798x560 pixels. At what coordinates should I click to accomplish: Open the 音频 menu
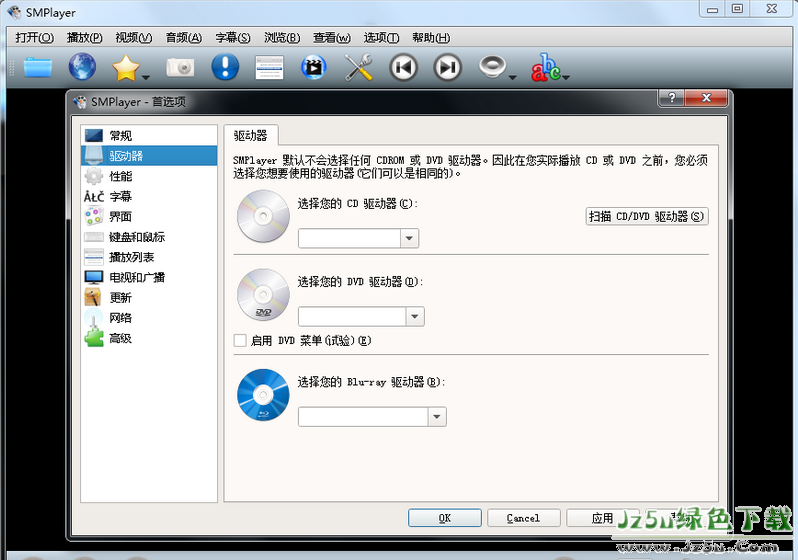(184, 38)
